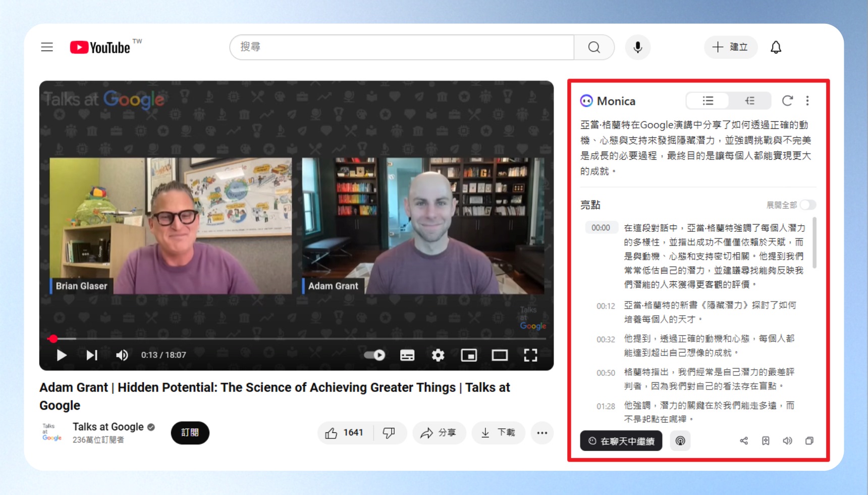Open the YouTube hamburger guide menu
The image size is (868, 495).
(x=47, y=47)
